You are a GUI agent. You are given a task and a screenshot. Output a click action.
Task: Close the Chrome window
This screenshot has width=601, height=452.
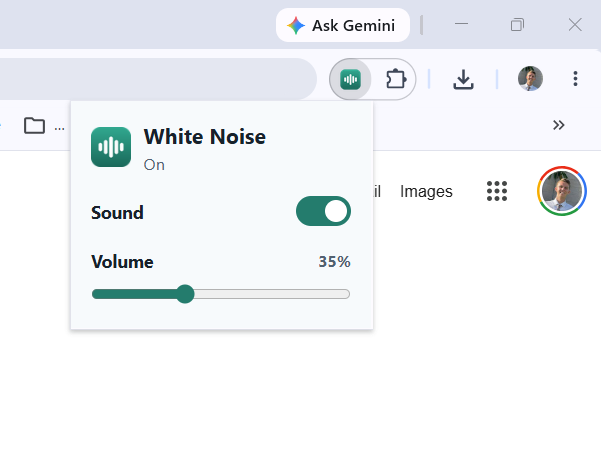(575, 25)
